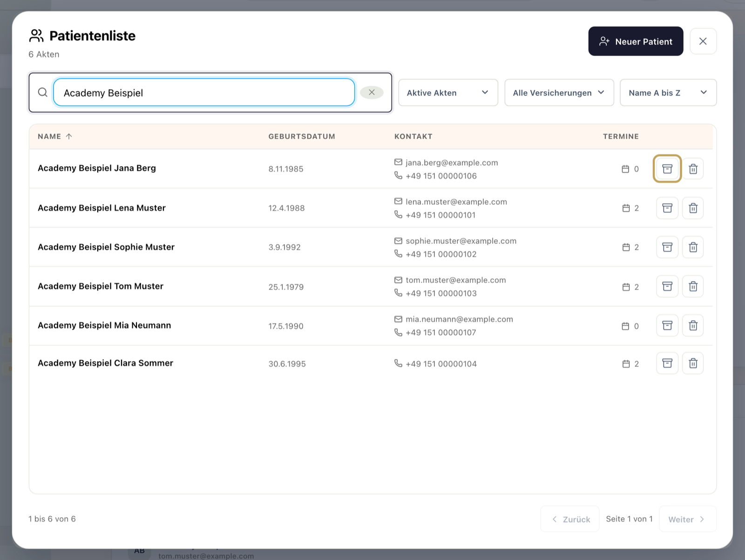Click the KONTAKT column header

(x=413, y=136)
